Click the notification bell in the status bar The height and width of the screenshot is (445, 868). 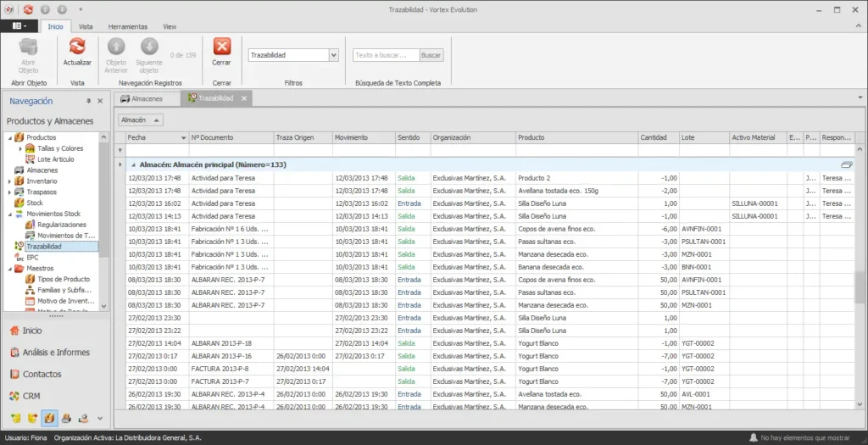pyautogui.click(x=753, y=438)
